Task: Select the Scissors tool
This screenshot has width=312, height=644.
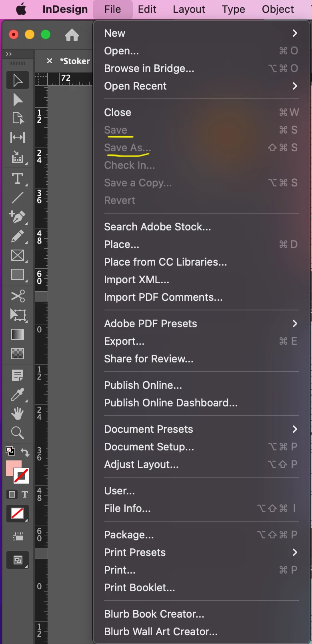Action: 18,296
